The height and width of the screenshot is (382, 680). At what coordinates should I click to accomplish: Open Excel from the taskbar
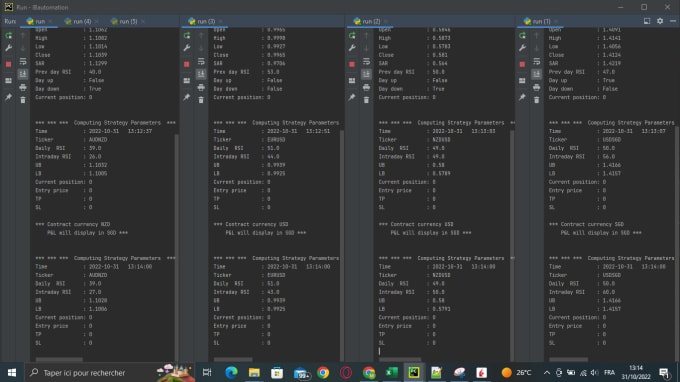pyautogui.click(x=391, y=372)
